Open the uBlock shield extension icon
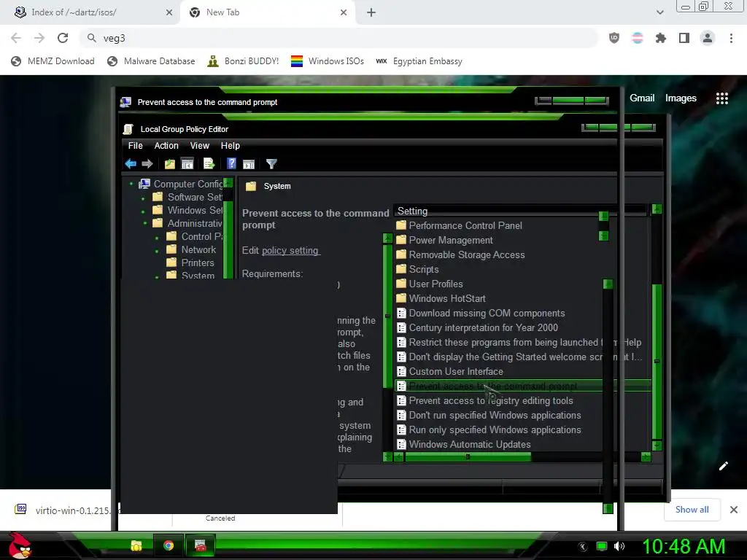Viewport: 747px width, 560px height. point(614,38)
